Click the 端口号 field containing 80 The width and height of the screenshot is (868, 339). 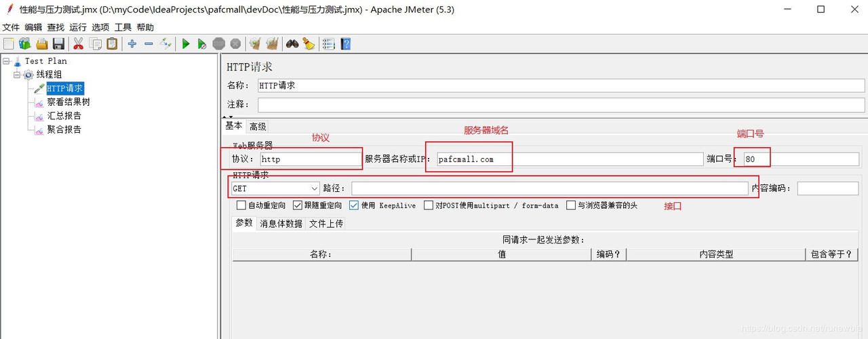[x=802, y=159]
